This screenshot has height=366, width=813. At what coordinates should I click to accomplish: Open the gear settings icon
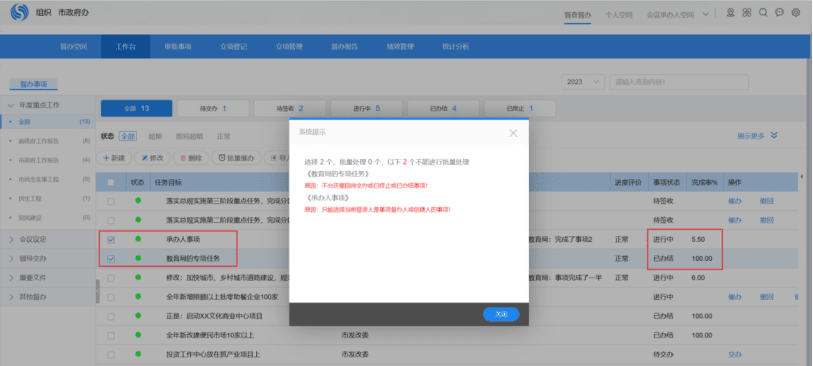click(x=795, y=13)
